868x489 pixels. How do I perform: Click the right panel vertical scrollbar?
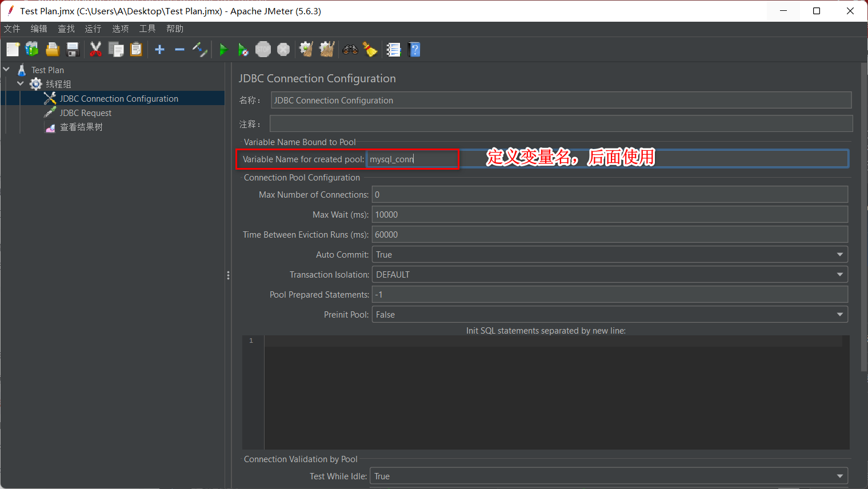tap(864, 217)
